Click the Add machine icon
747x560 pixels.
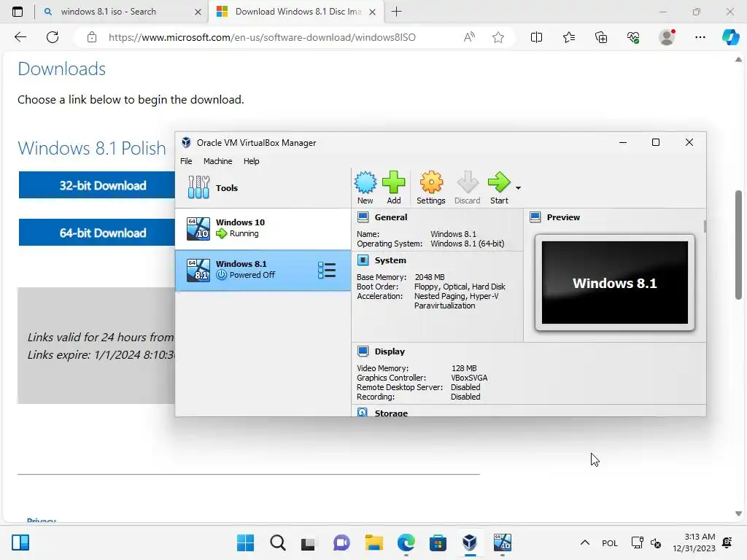pos(393,187)
